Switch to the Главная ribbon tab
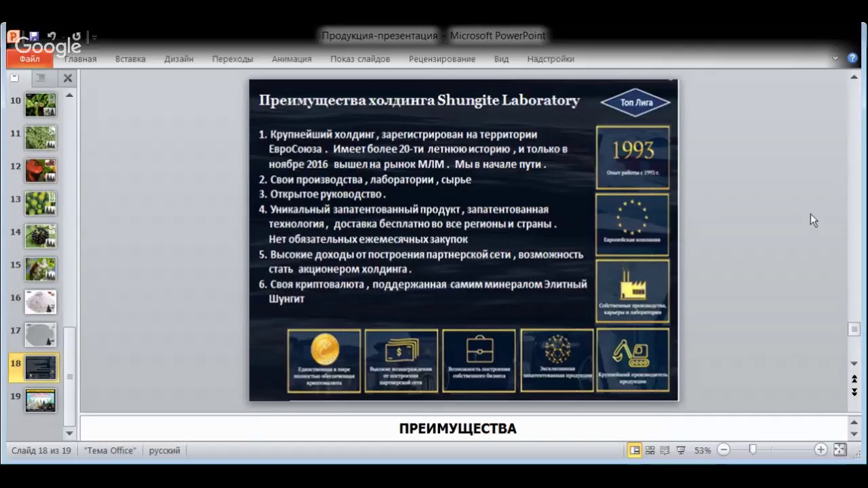 pos(81,59)
